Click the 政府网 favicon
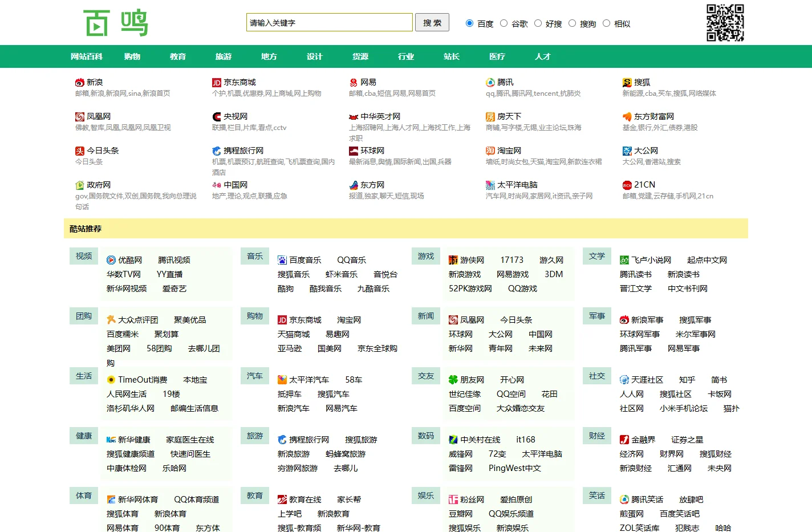Viewport: 812px width, 532px height. click(x=80, y=185)
